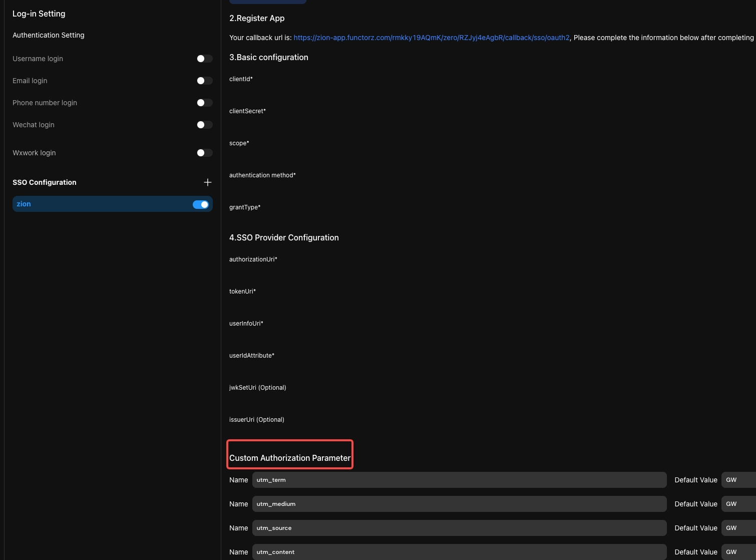Image resolution: width=756 pixels, height=560 pixels.
Task: Toggle the Wxwork login switch
Action: [204, 153]
